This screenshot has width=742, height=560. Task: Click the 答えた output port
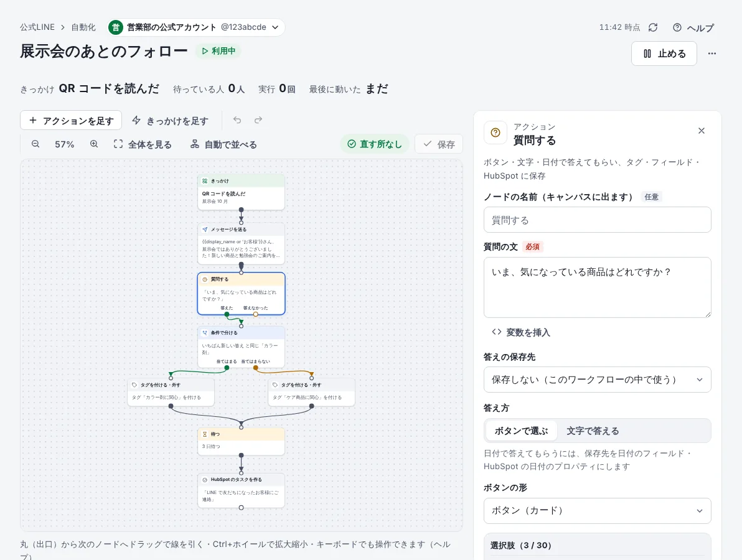click(x=227, y=314)
